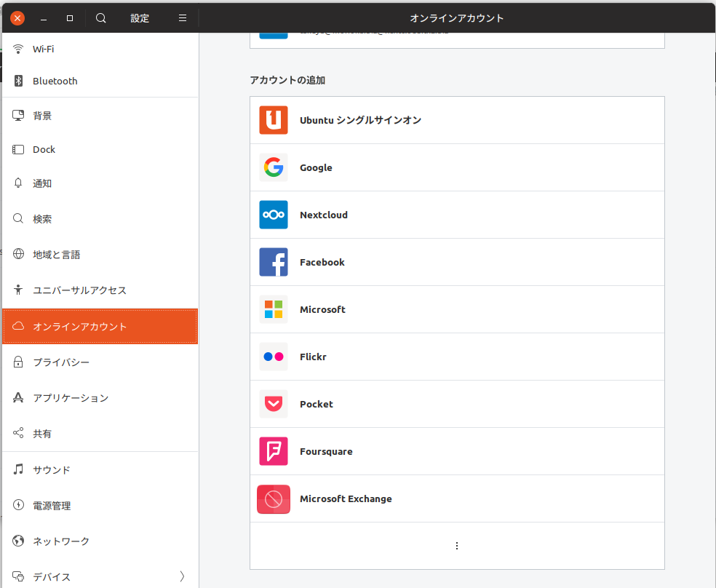Show more account providers via three dots
This screenshot has height=588, width=716.
457,546
